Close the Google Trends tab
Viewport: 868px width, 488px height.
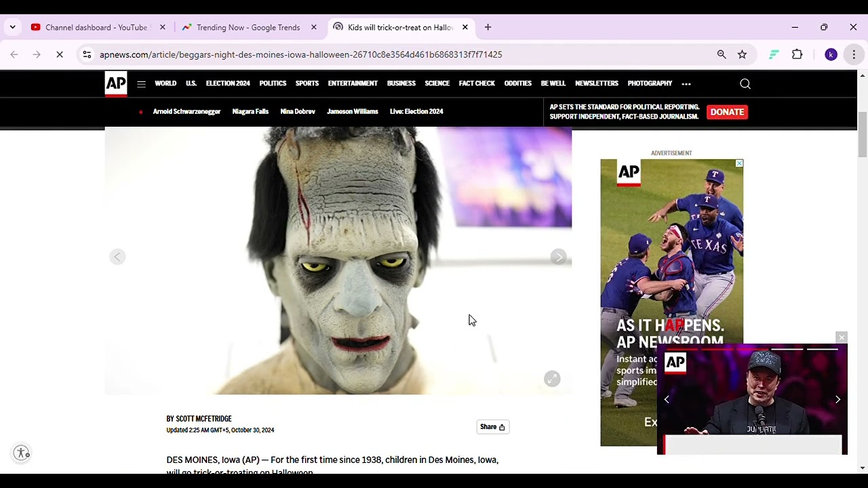coord(313,27)
